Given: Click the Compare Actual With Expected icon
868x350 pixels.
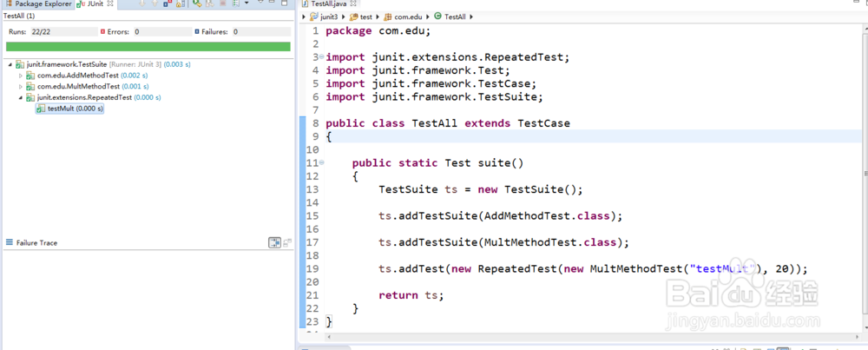Looking at the screenshot, I should tap(287, 242).
